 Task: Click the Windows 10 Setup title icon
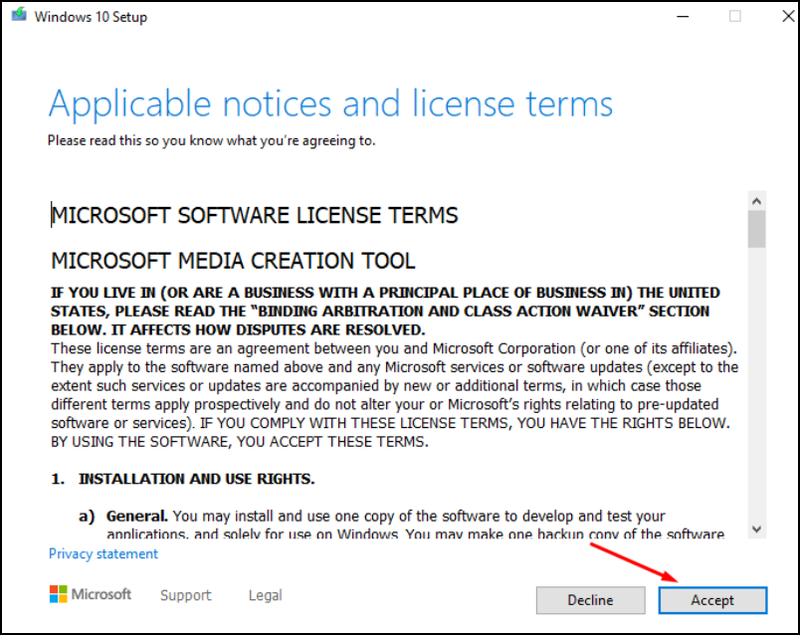(19, 15)
